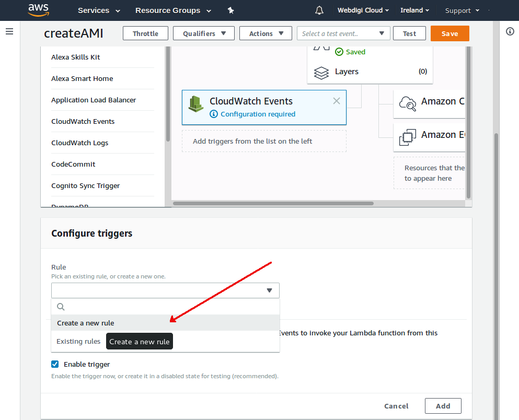
Task: Click the Test button
Action: [x=409, y=33]
